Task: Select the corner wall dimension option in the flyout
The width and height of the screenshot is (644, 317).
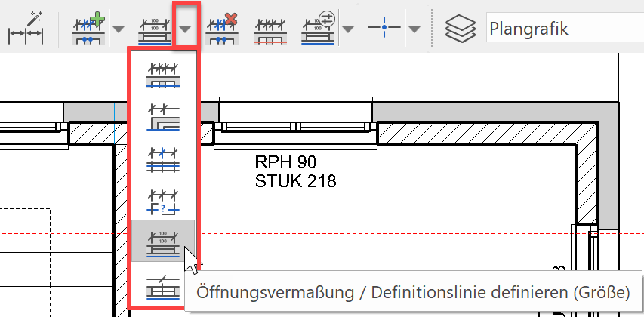Action: (x=163, y=115)
